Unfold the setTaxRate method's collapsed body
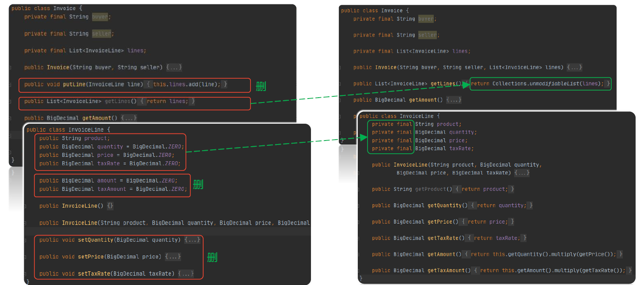Screen dimensions: 644x285 click(x=186, y=274)
